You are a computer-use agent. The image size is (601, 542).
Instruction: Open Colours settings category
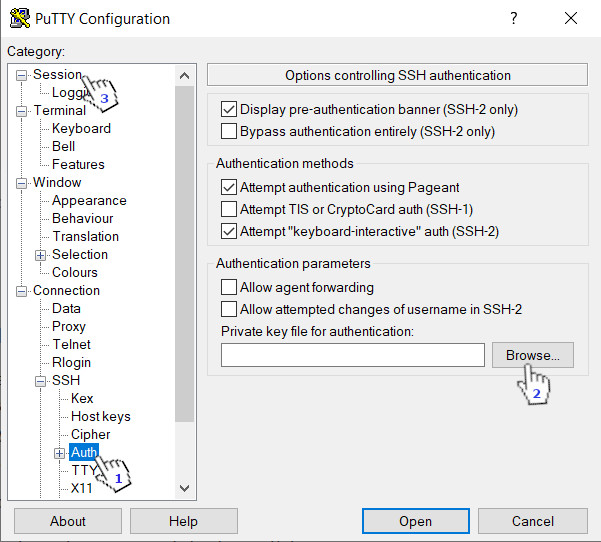click(x=75, y=273)
